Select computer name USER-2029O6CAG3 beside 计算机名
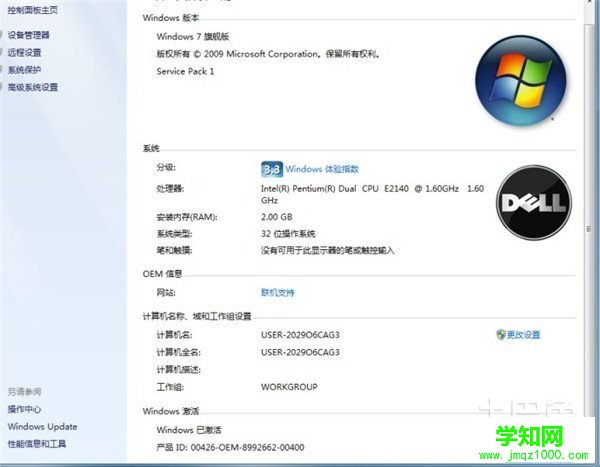The width and height of the screenshot is (600, 467). point(300,335)
